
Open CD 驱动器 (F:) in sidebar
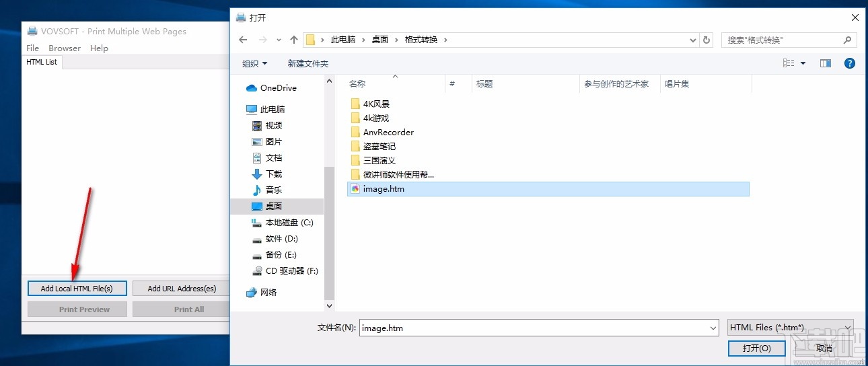click(x=291, y=271)
